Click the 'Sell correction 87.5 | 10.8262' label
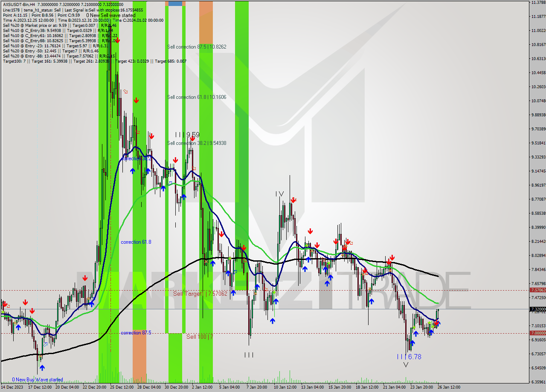Viewport: 546px width, 392px height. 197,47
